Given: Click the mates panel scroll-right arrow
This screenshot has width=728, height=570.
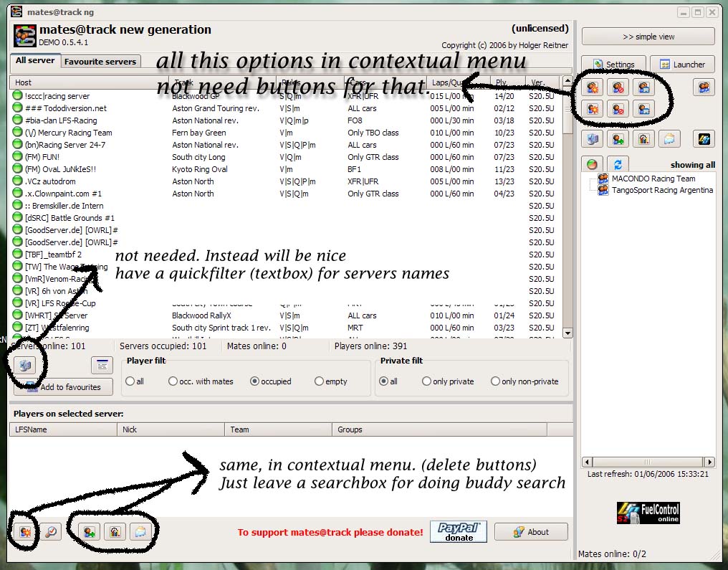Looking at the screenshot, I should (709, 462).
